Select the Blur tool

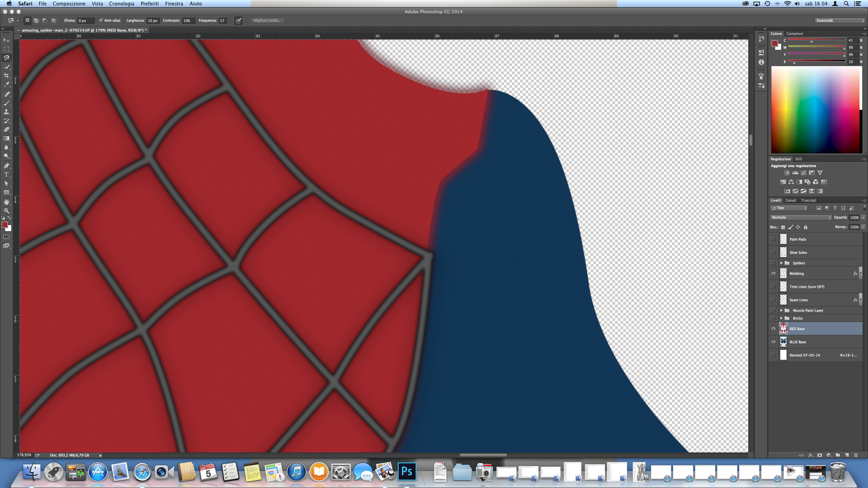point(6,147)
